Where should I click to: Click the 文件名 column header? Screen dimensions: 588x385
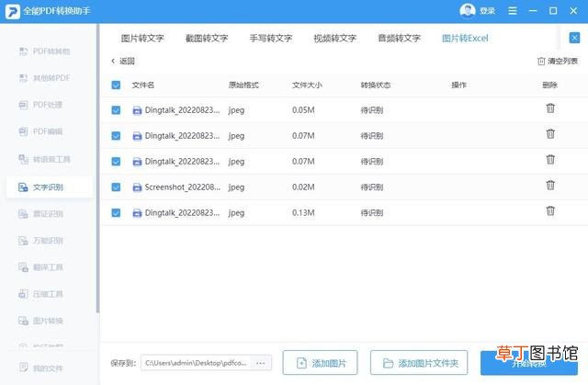tap(143, 85)
